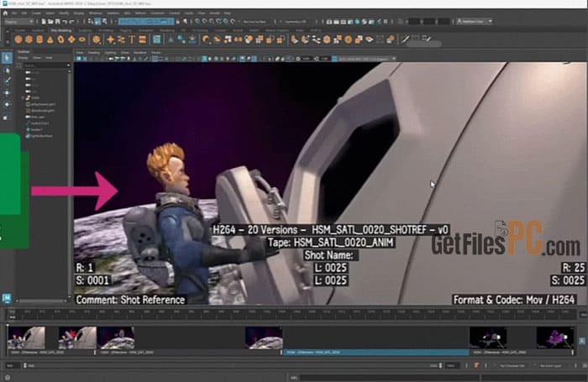
Task: Expand the group node in Outliner
Action: click(23, 98)
